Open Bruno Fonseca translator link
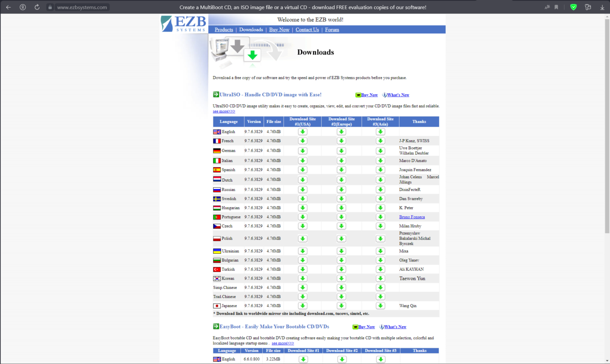 (412, 217)
